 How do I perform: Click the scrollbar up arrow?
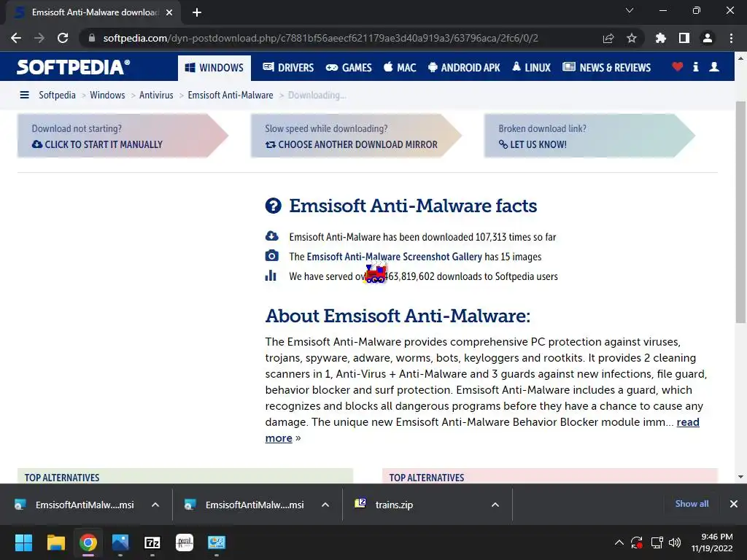[x=740, y=58]
